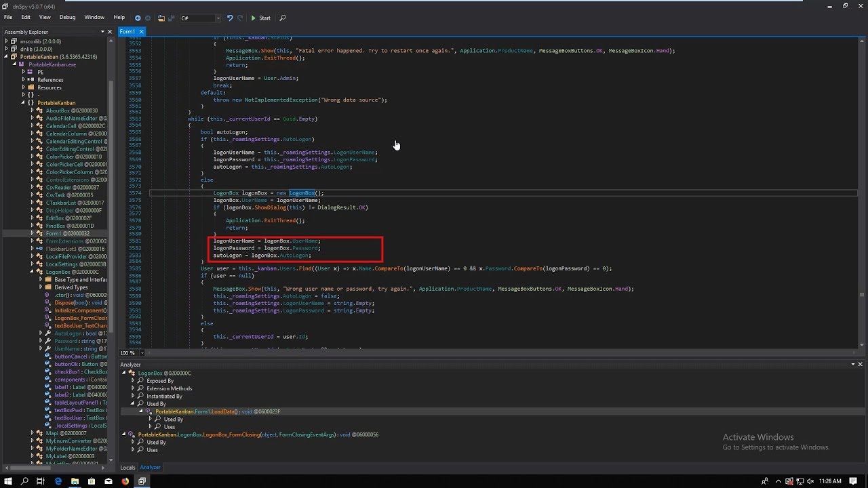This screenshot has width=868, height=488.
Task: Expand the AboutBox class node
Action: 32,110
